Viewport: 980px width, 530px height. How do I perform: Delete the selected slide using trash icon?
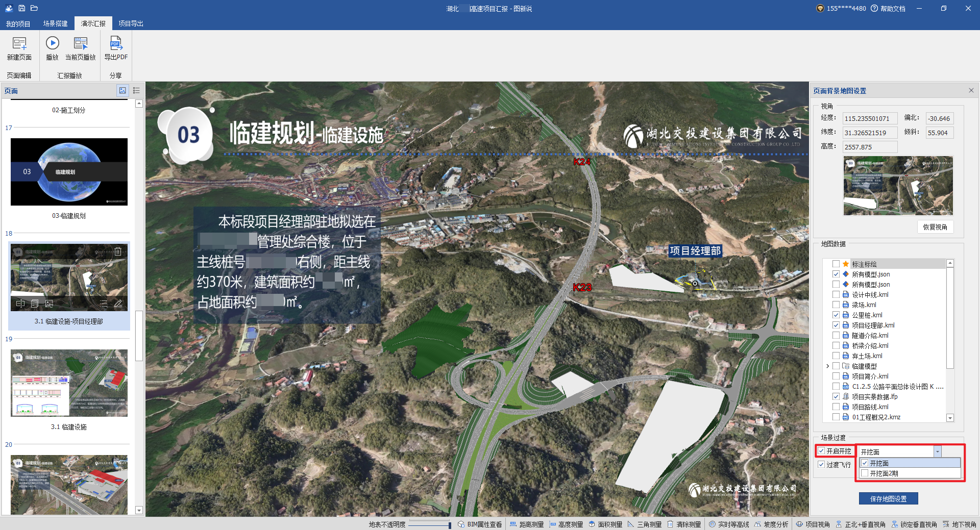pyautogui.click(x=118, y=251)
